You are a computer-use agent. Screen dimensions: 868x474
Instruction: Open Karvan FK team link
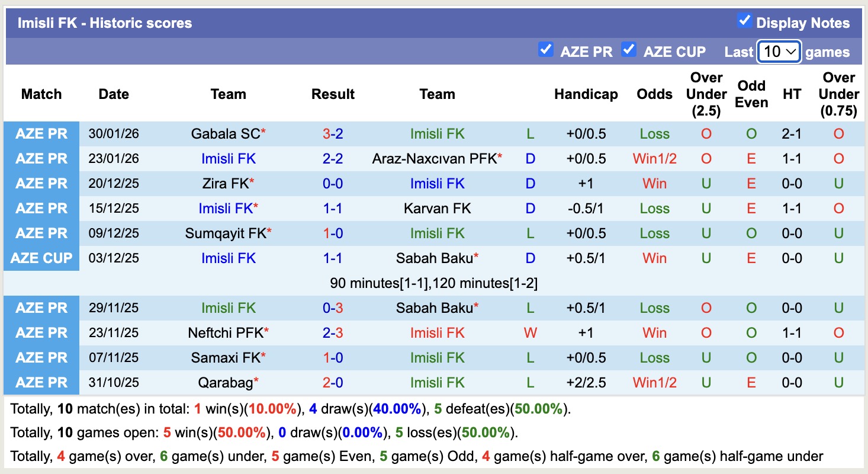437,209
